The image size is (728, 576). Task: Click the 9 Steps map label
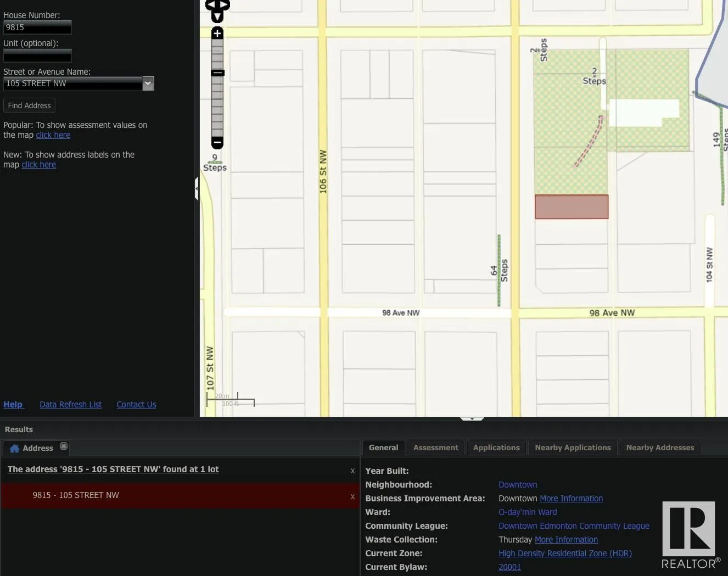[x=215, y=163]
